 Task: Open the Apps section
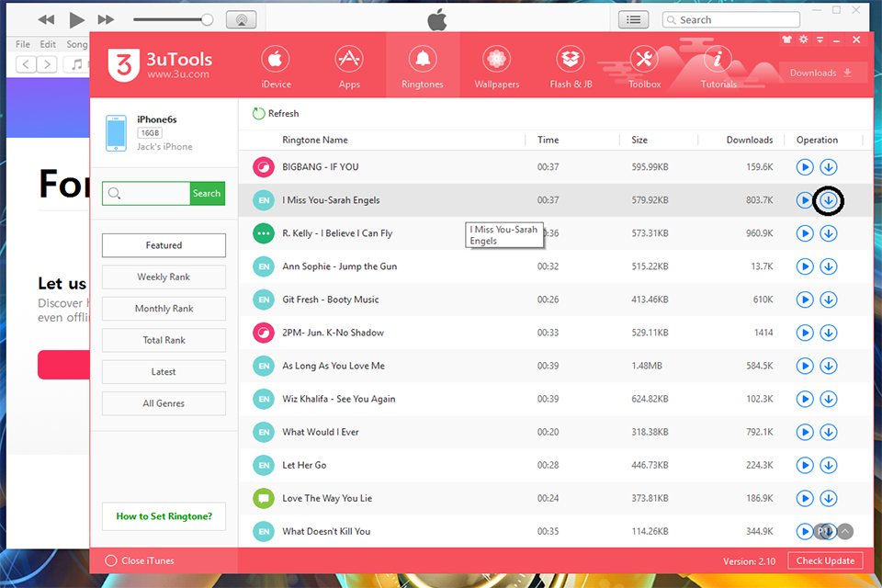pyautogui.click(x=349, y=67)
